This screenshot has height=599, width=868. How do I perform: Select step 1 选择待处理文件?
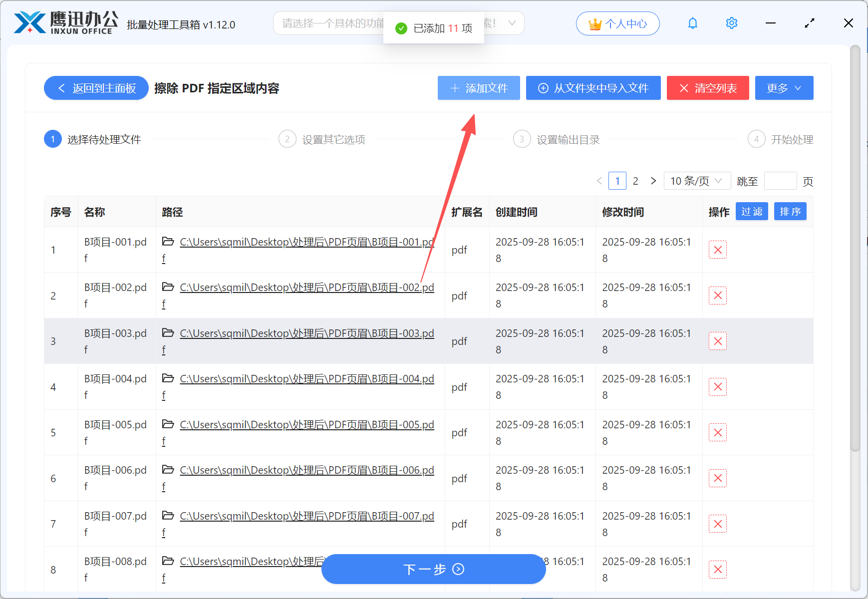point(92,139)
